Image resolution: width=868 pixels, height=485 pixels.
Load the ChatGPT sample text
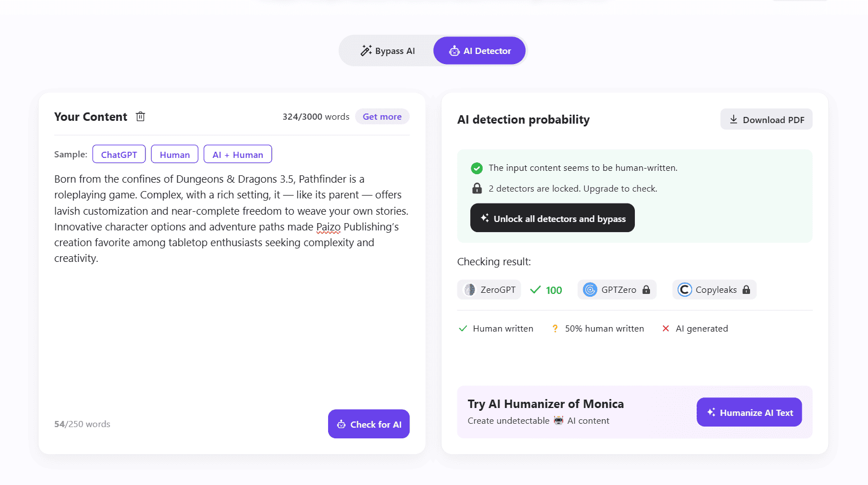pyautogui.click(x=119, y=155)
